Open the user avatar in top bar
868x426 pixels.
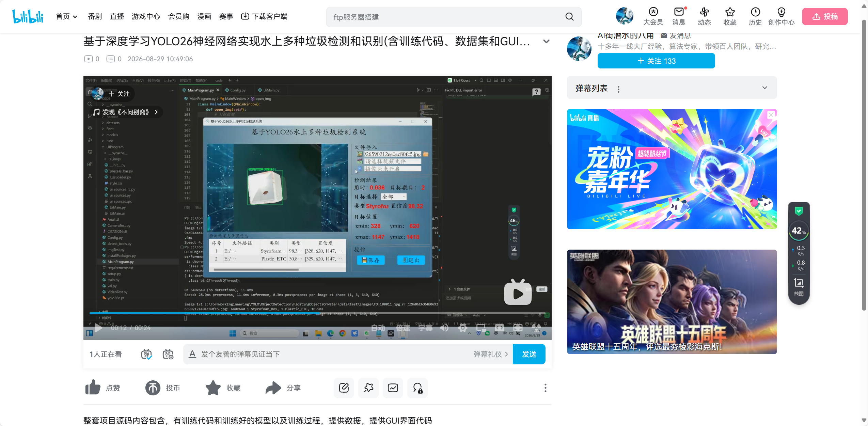(x=625, y=16)
